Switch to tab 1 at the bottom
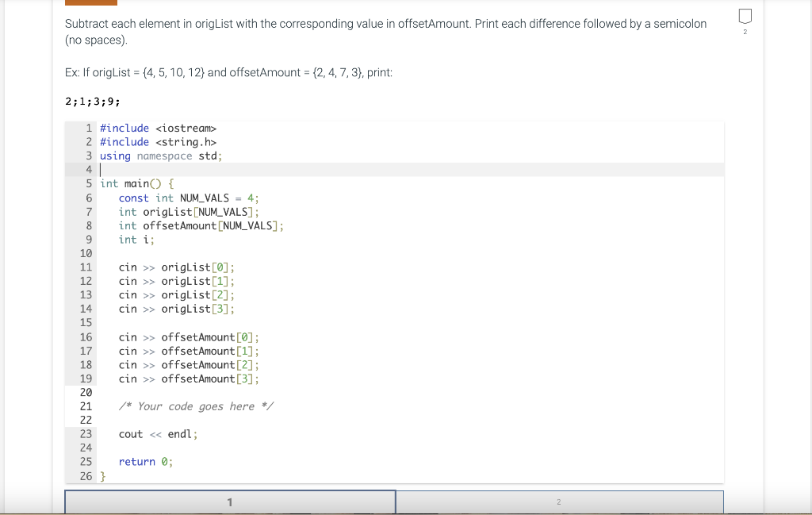Viewport: 812px width, 515px height. (229, 502)
